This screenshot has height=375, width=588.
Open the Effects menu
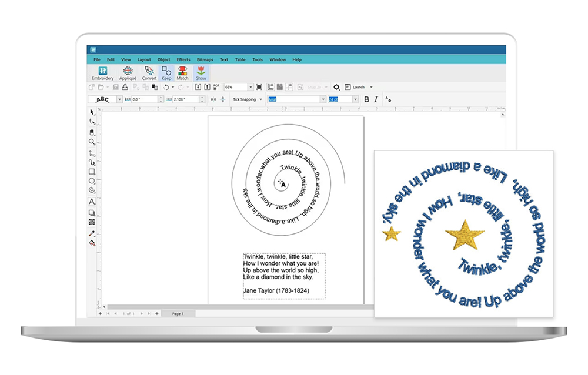(x=183, y=59)
